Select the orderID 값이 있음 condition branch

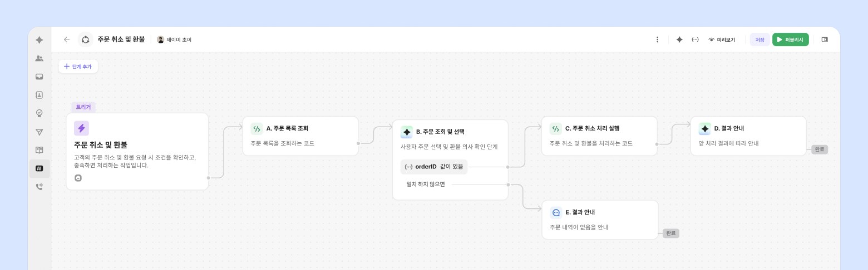434,167
